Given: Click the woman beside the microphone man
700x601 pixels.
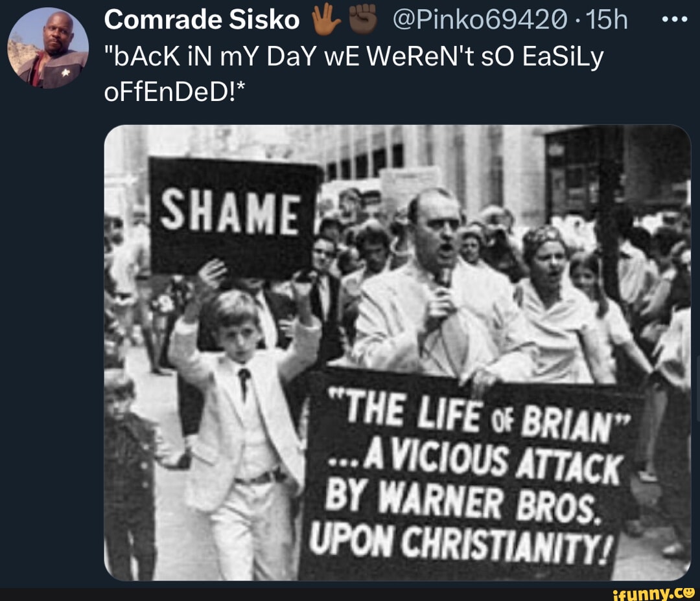Looking at the screenshot, I should click(560, 308).
